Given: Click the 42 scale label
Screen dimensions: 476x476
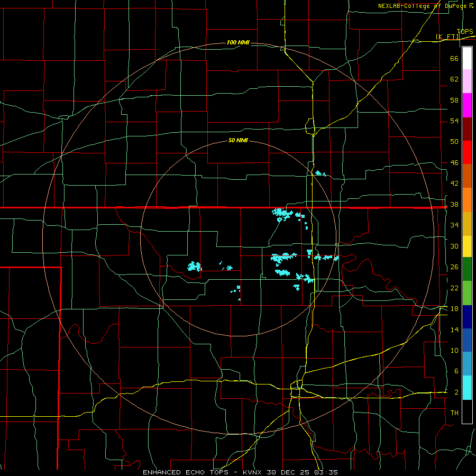Looking at the screenshot, I should click(454, 184).
